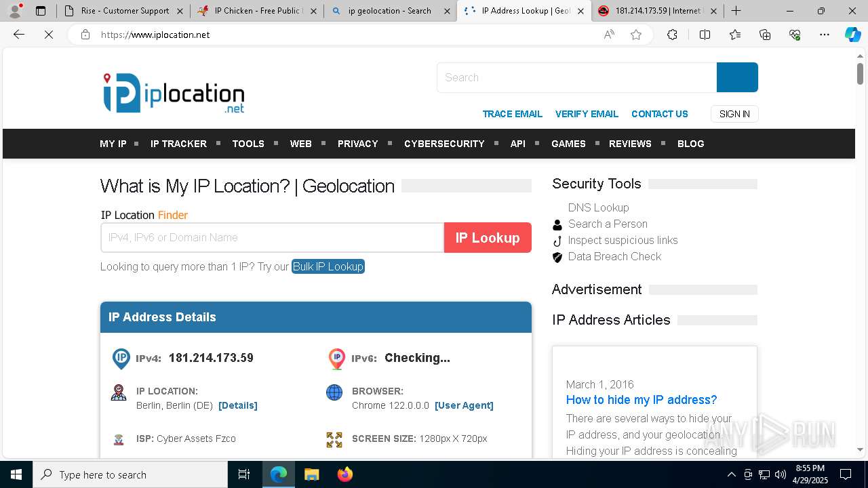The width and height of the screenshot is (868, 488).
Task: Add this page to favorites via the star icon
Action: [636, 35]
